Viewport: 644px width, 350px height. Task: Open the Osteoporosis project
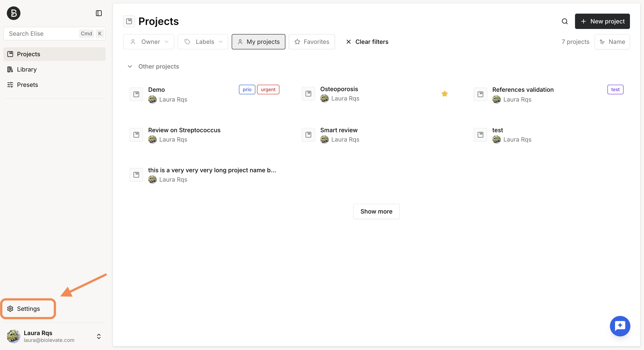tap(339, 89)
